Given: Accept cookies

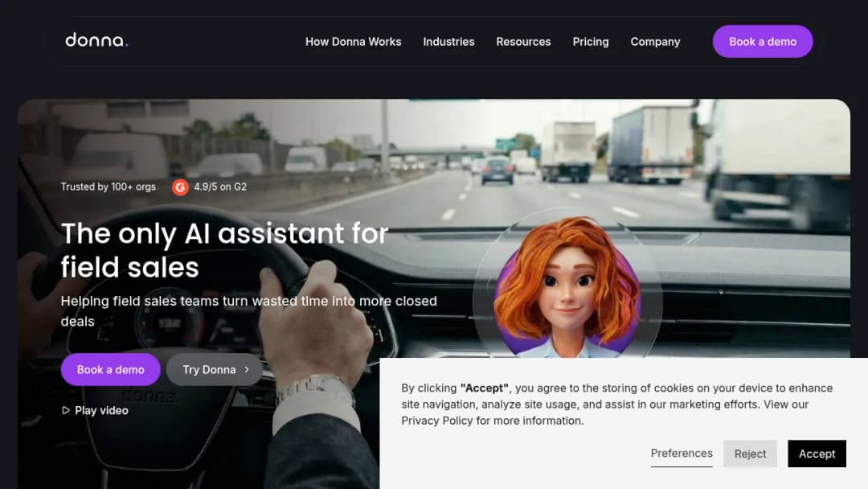Looking at the screenshot, I should coord(817,454).
